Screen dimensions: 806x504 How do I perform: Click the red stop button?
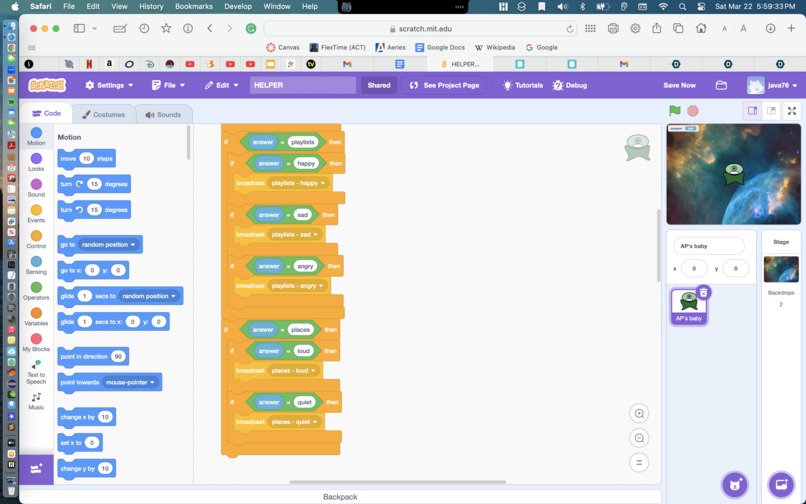(693, 111)
